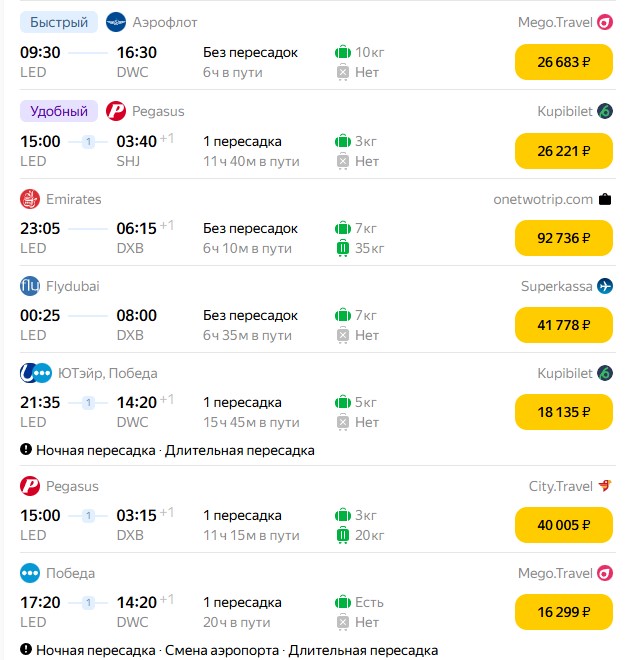The image size is (625, 660).
Task: Click the Удобный badge on Pegasus flight
Action: click(x=59, y=111)
